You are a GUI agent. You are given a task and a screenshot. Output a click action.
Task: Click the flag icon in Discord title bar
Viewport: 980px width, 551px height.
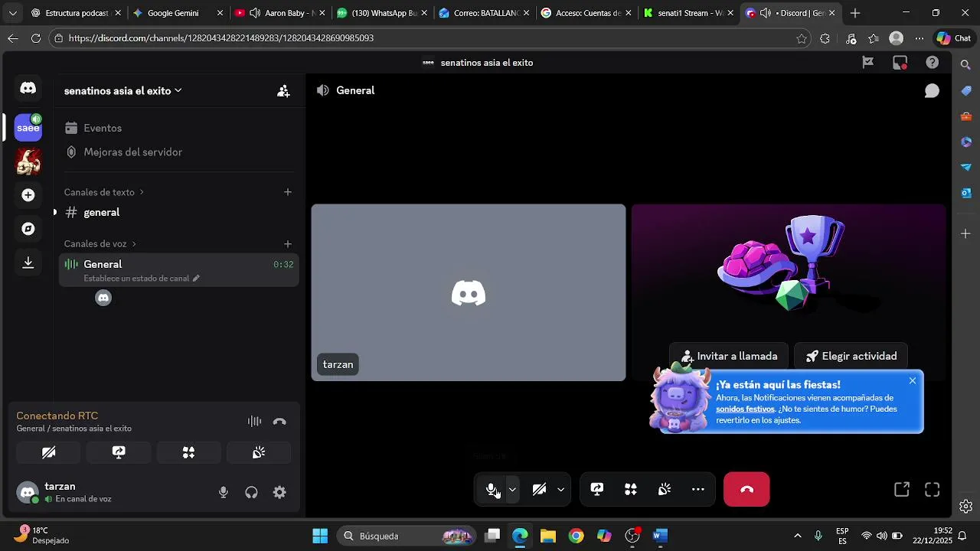tap(868, 63)
